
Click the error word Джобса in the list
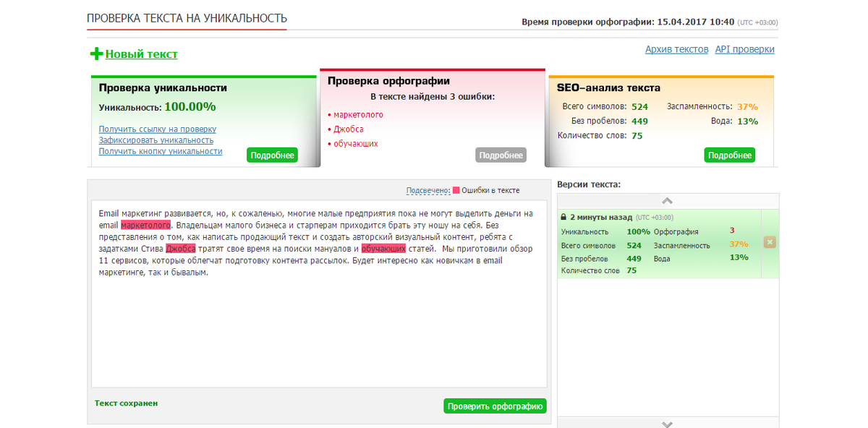click(348, 129)
